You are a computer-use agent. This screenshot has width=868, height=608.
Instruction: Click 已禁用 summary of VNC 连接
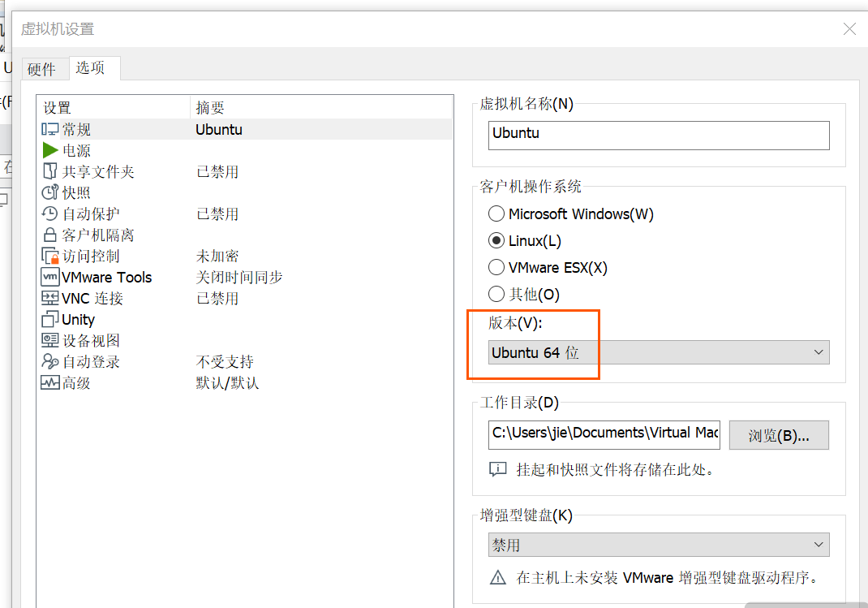click(x=217, y=298)
